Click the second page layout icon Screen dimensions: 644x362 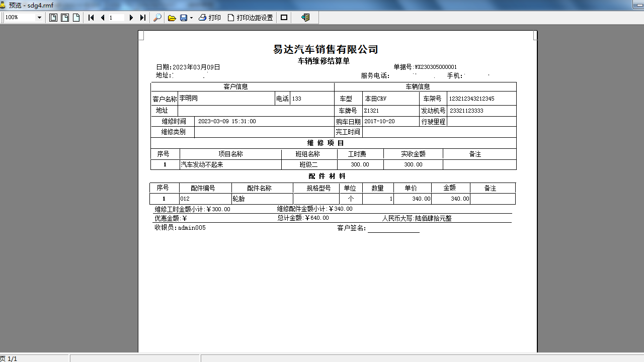65,18
